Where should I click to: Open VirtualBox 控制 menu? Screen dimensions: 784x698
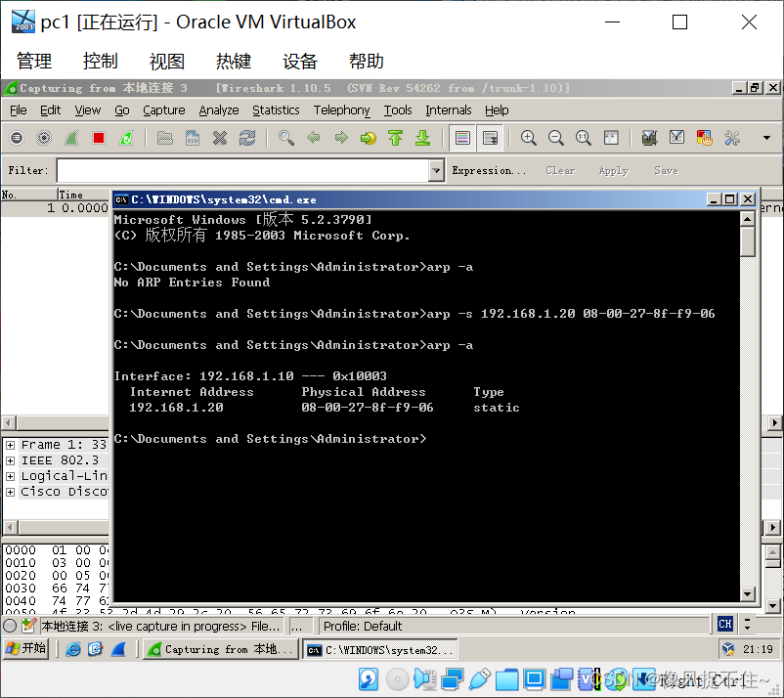tap(100, 61)
